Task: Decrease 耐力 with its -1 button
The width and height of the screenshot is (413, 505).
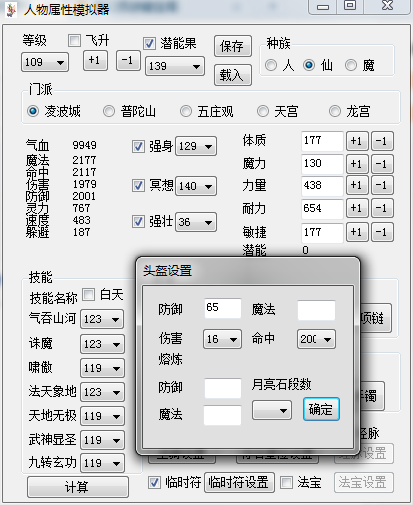Action: 382,208
